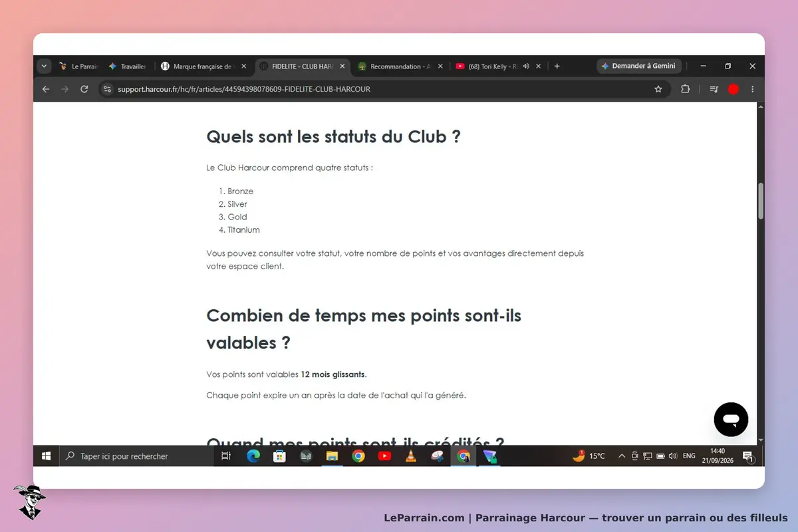Launch Microsoft Edge from the taskbar
Image resolution: width=798 pixels, height=532 pixels.
pyautogui.click(x=253, y=456)
